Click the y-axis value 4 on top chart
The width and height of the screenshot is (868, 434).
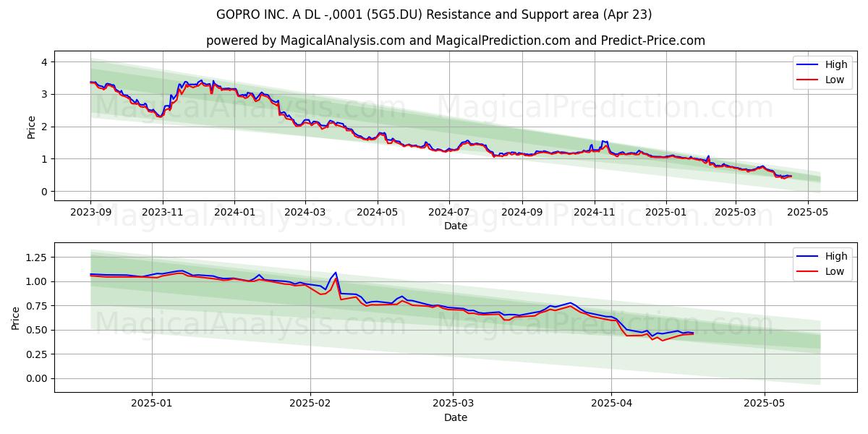pyautogui.click(x=44, y=62)
